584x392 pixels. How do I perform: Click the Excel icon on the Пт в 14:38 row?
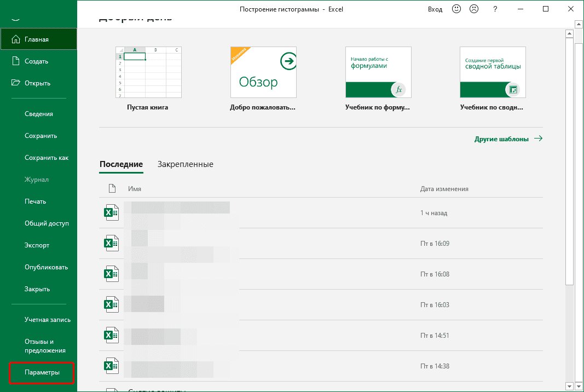111,366
